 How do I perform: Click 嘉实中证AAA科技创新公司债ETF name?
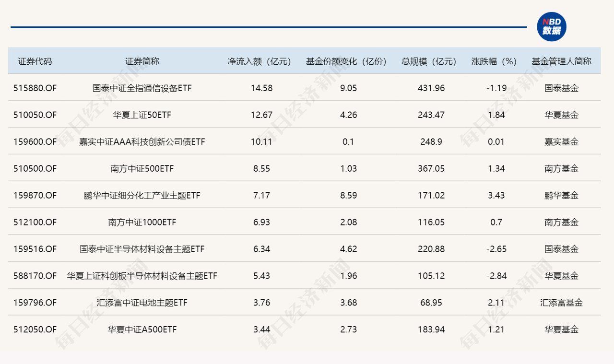point(142,142)
